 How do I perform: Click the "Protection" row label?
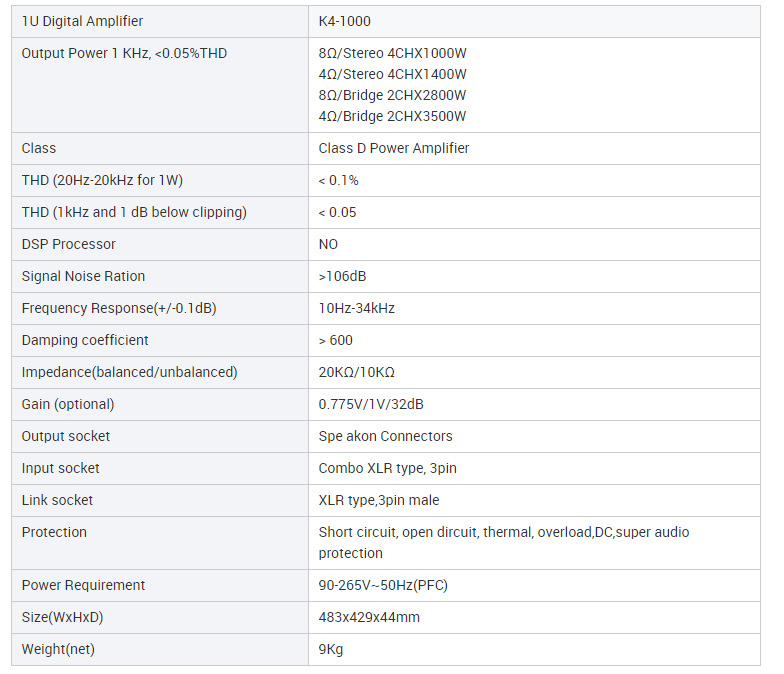(x=54, y=532)
